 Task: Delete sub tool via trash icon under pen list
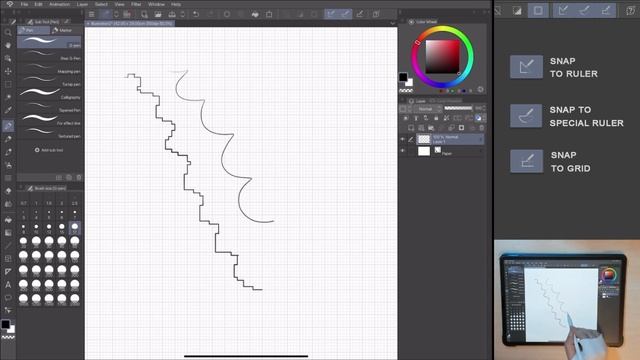[x=79, y=178]
